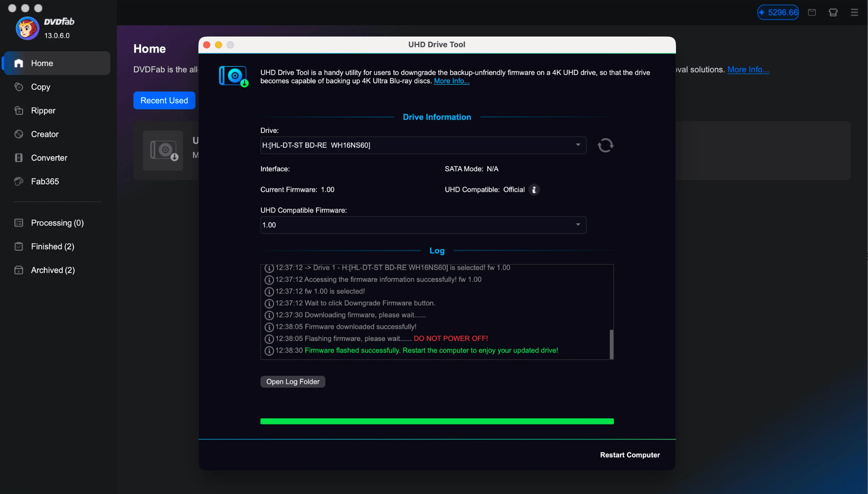The image size is (868, 494).
Task: Click Current Firmware 1.00 value
Action: pyautogui.click(x=327, y=190)
